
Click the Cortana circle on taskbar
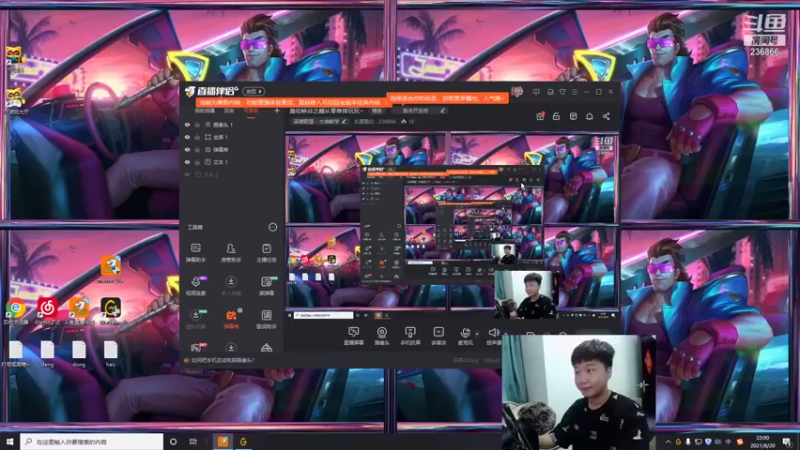173,442
